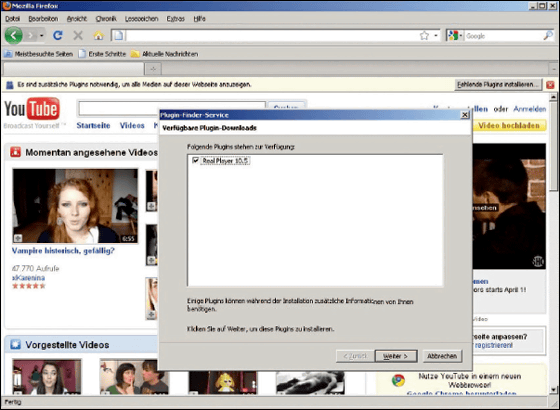
Task: Open the Erste Schritte bookmark
Action: point(102,54)
